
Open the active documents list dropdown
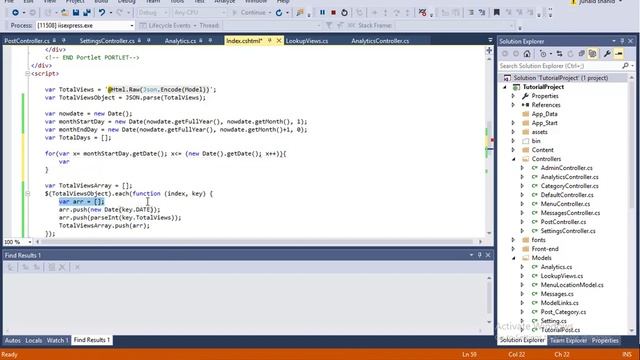click(x=490, y=40)
